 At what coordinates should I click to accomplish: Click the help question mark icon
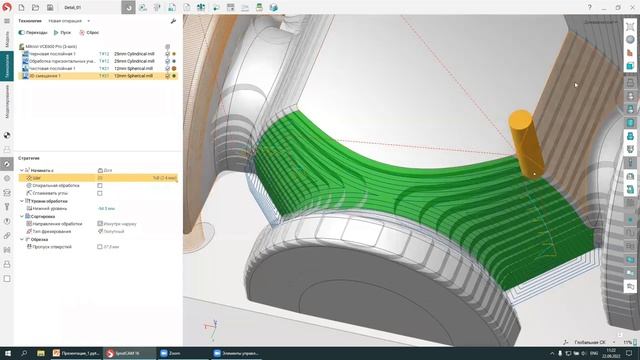(589, 7)
